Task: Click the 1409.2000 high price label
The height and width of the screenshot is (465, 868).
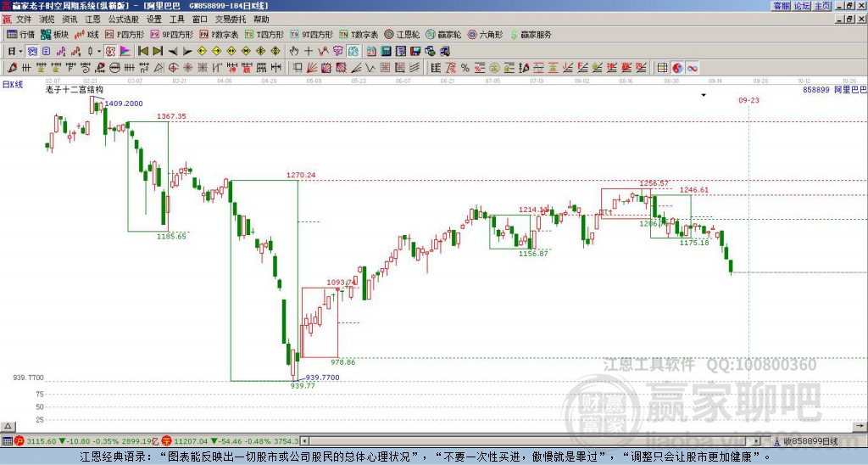Action: point(124,103)
